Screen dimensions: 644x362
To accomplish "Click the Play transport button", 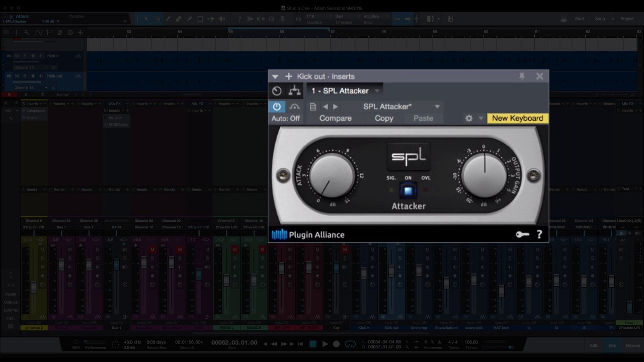I will [x=325, y=344].
